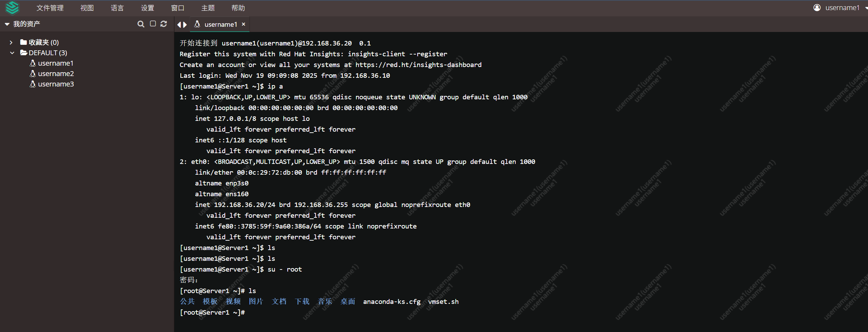Toggle the batch selection square in the asset toolbar
This screenshot has width=868, height=332.
(153, 24)
